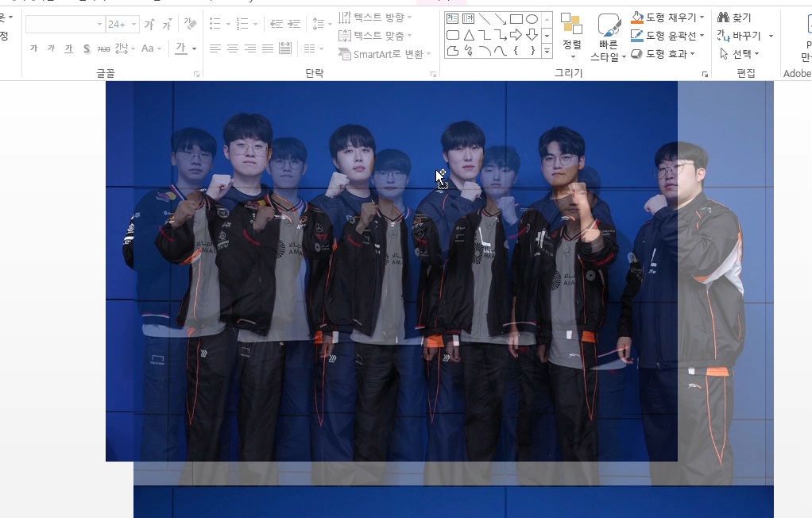Click 찾기 (Find) button
The height and width of the screenshot is (518, 812).
(734, 17)
